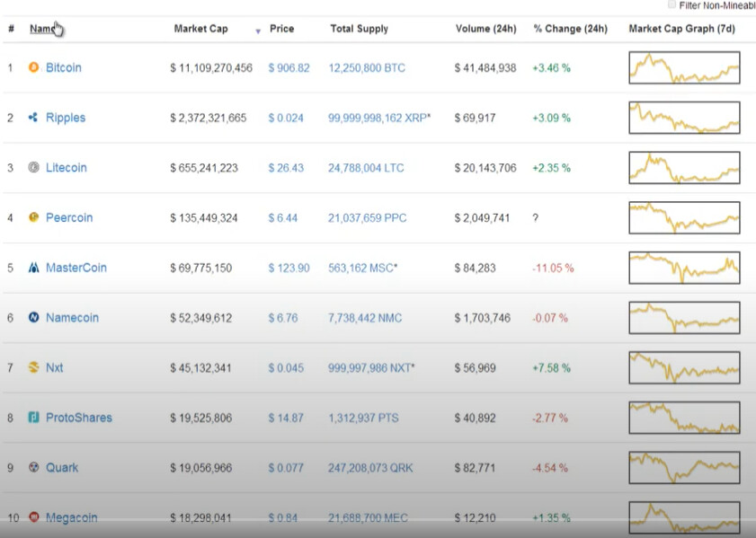Image resolution: width=756 pixels, height=538 pixels.
Task: Click supply 247,208,073 QRK
Action: [x=370, y=468]
